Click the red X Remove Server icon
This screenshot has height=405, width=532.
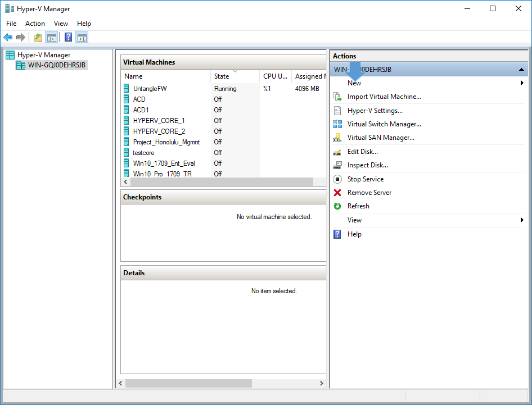coord(337,193)
